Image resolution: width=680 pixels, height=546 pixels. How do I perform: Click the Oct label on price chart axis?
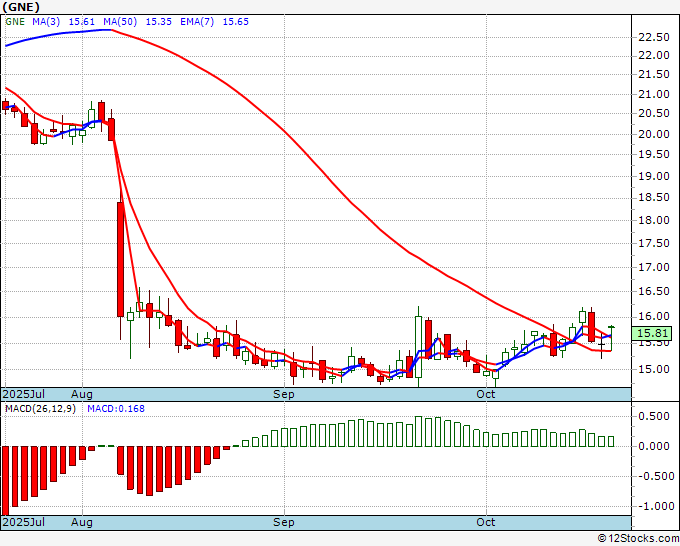(486, 394)
